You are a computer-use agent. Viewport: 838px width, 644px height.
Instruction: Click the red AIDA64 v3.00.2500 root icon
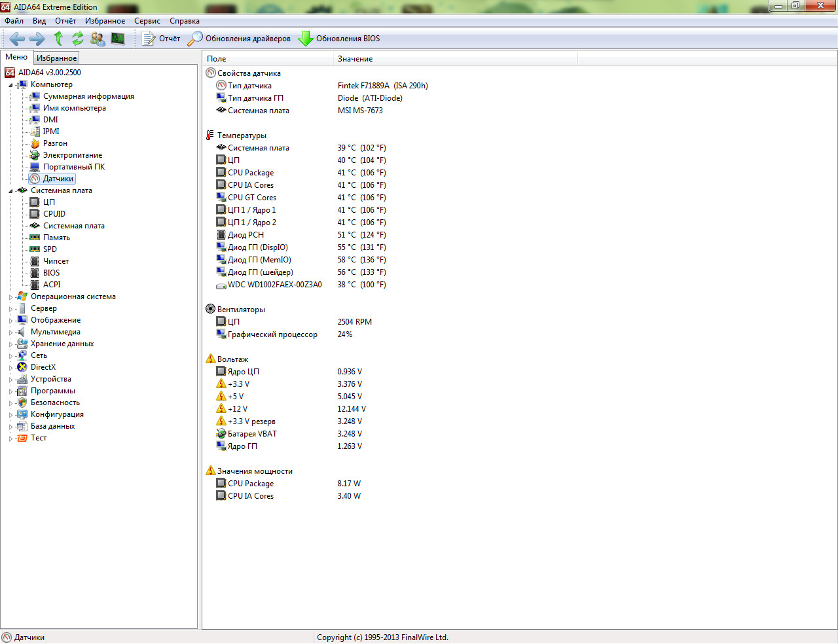10,73
